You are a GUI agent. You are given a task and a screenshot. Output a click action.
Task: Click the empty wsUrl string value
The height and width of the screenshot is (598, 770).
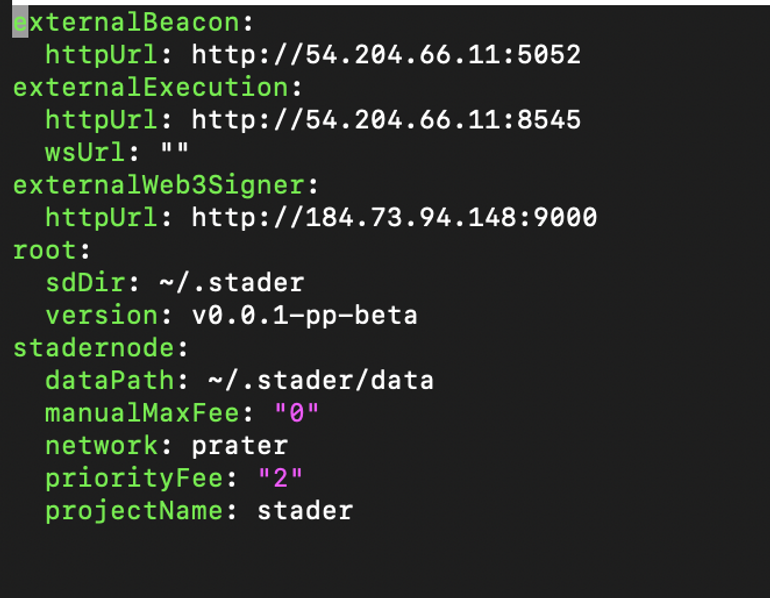[x=175, y=152]
